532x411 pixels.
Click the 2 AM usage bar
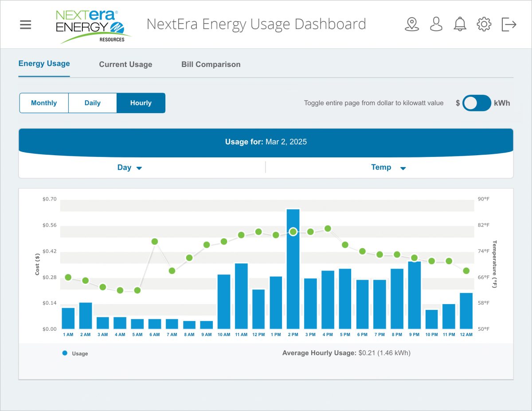[x=86, y=316]
